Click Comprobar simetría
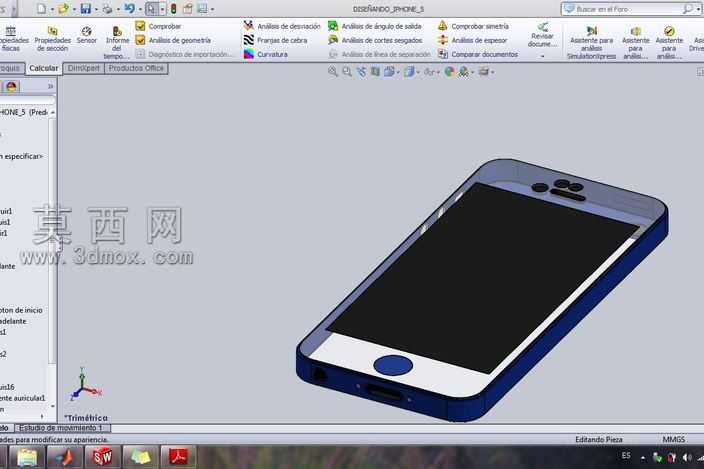The height and width of the screenshot is (469, 704). [473, 26]
